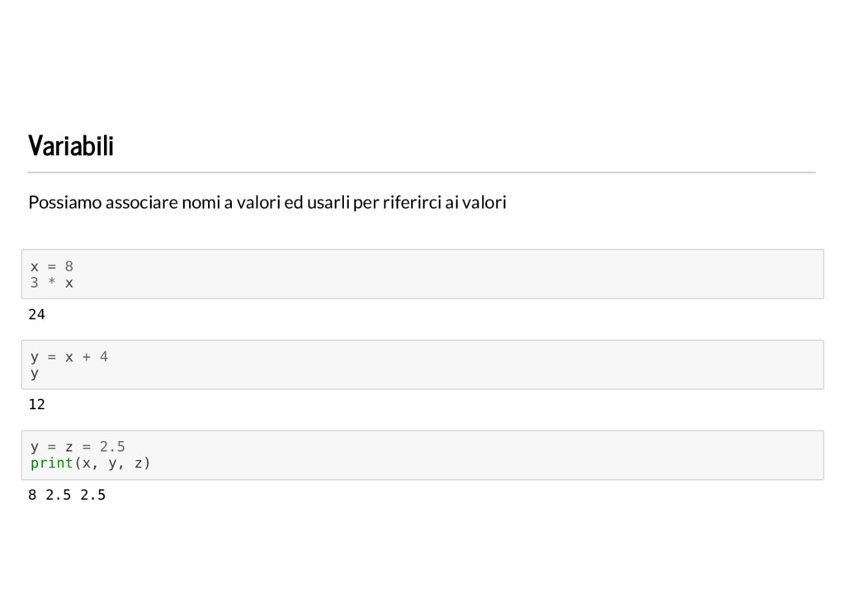Screen dimensions: 845x616
Task: Click the output value 24
Action: click(36, 314)
